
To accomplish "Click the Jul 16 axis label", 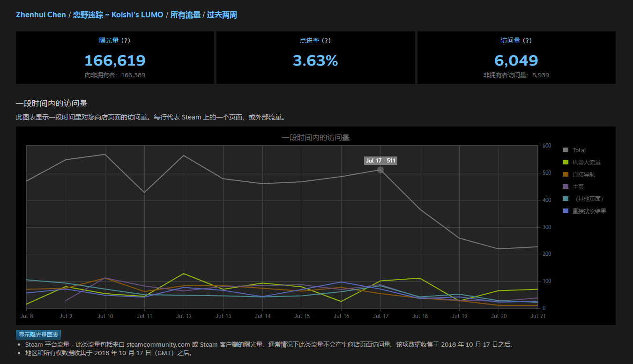I will coord(341,317).
